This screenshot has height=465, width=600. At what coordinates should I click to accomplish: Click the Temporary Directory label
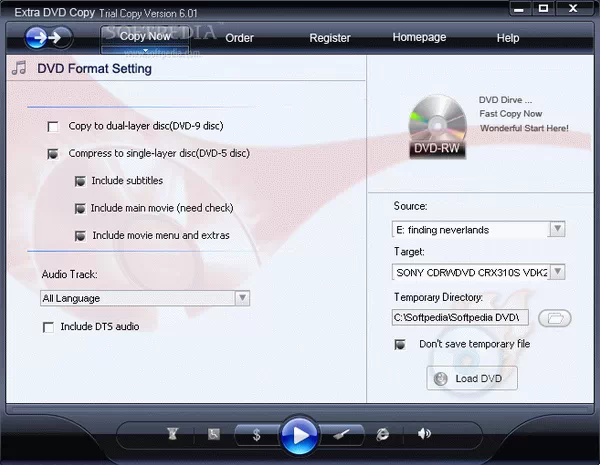(x=439, y=297)
